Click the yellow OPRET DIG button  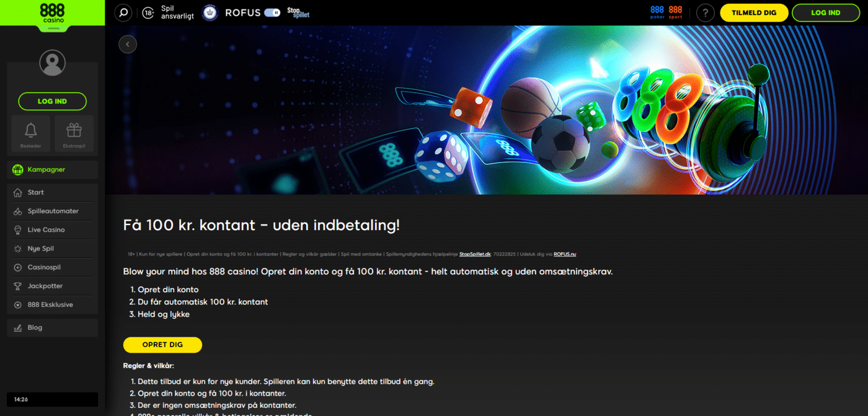[162, 345]
